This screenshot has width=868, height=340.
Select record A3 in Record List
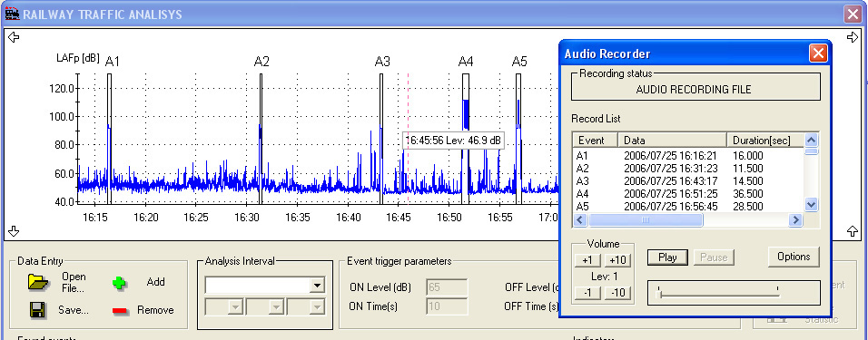click(688, 181)
